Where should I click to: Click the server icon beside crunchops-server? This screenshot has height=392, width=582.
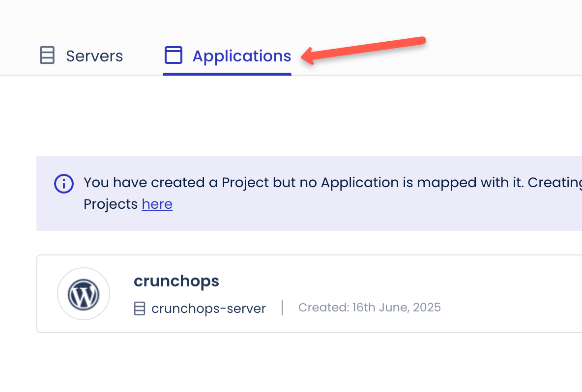coord(140,308)
